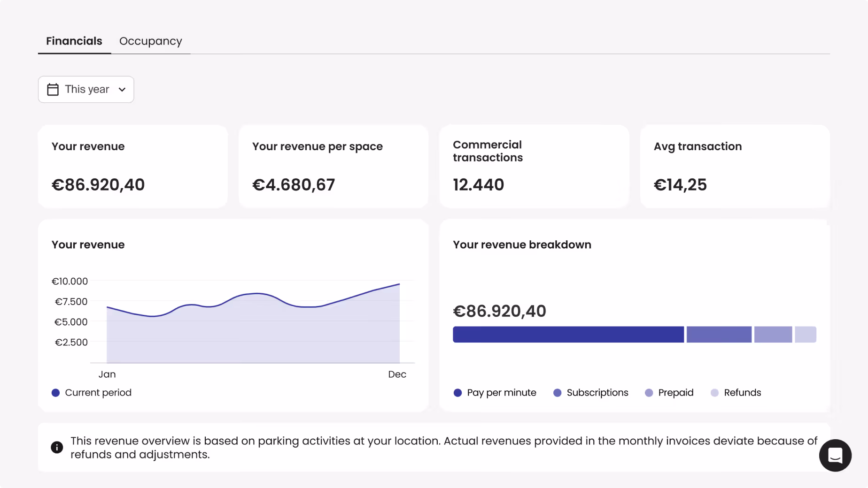
Task: Switch to the Occupancy tab
Action: click(150, 41)
